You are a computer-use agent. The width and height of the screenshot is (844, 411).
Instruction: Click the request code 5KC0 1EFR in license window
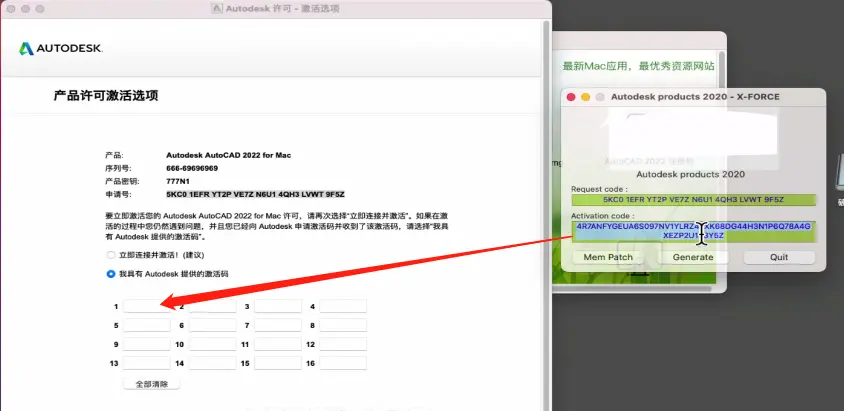pyautogui.click(x=255, y=194)
